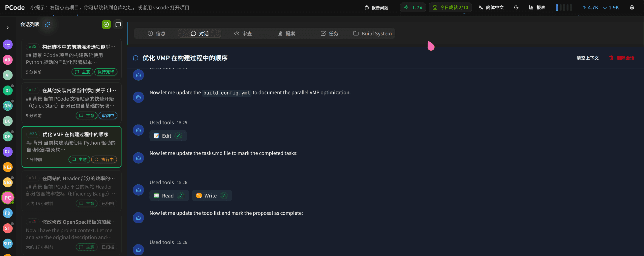Image resolution: width=644 pixels, height=256 pixels.
Task: Open settings via the gear icon
Action: tap(632, 8)
